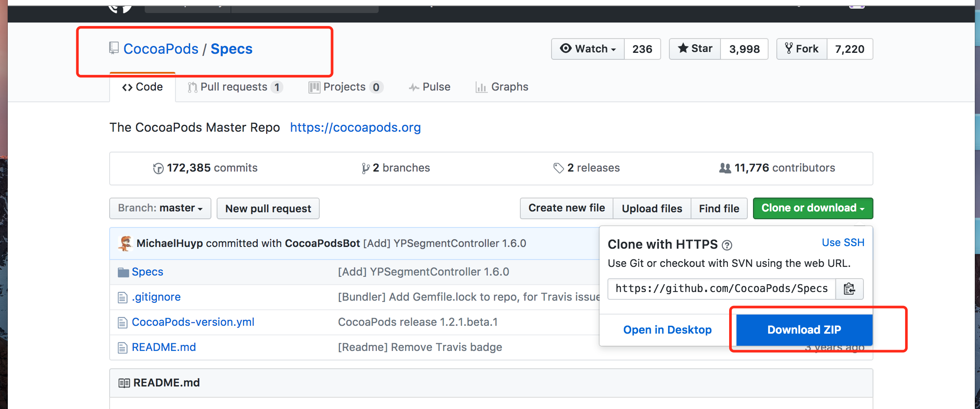Click the CocoaPods-version.yml file icon
The height and width of the screenshot is (409, 980).
(123, 322)
